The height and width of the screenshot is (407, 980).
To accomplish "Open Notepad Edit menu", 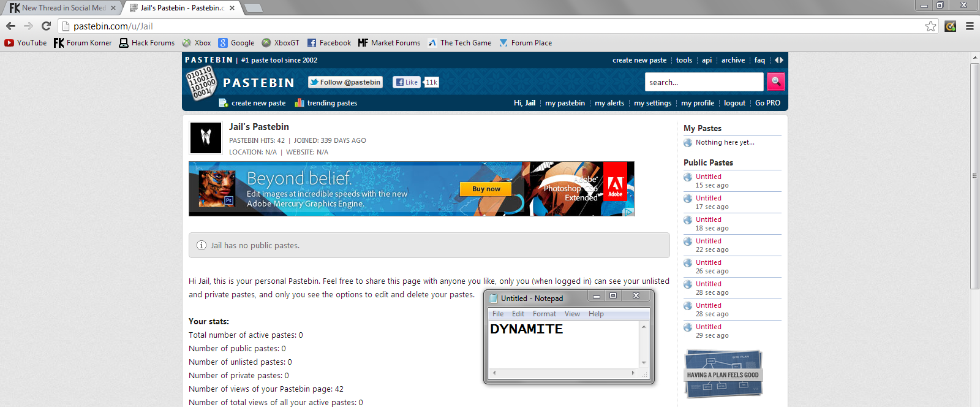I will point(518,314).
